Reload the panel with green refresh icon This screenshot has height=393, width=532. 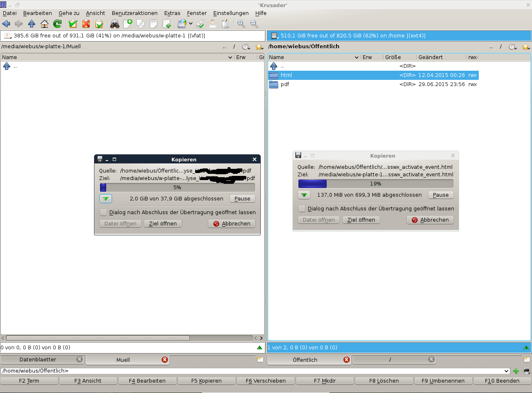tap(57, 24)
